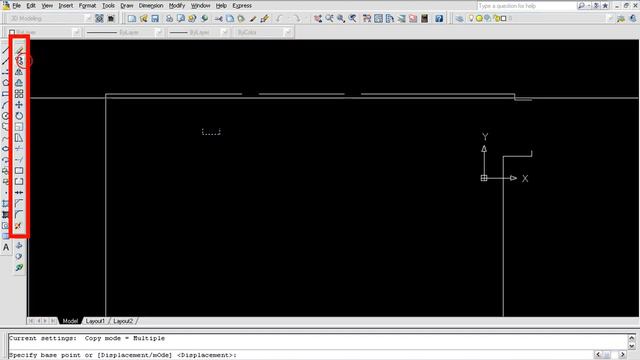Viewport: 640px width, 360px height.
Task: Switch to the Layout2 tab
Action: 123,321
